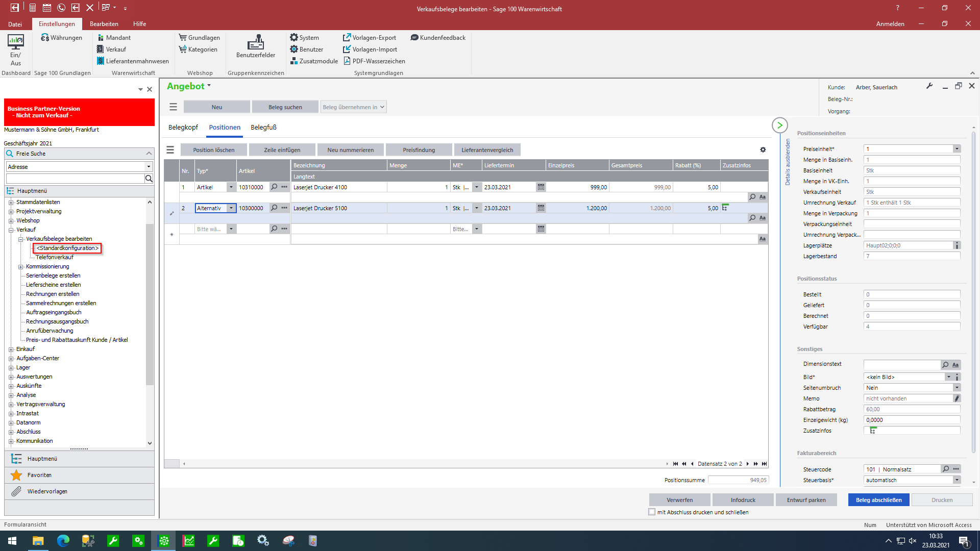980x551 pixels.
Task: Click Beleg suchen button
Action: tap(285, 107)
